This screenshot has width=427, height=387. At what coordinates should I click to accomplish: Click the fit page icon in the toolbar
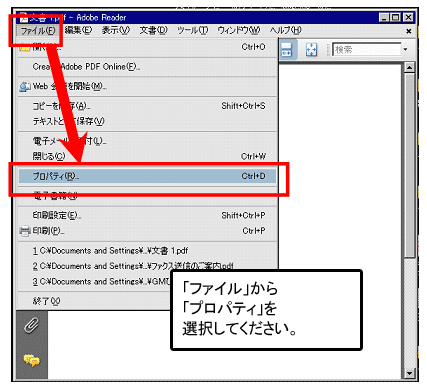(x=311, y=50)
